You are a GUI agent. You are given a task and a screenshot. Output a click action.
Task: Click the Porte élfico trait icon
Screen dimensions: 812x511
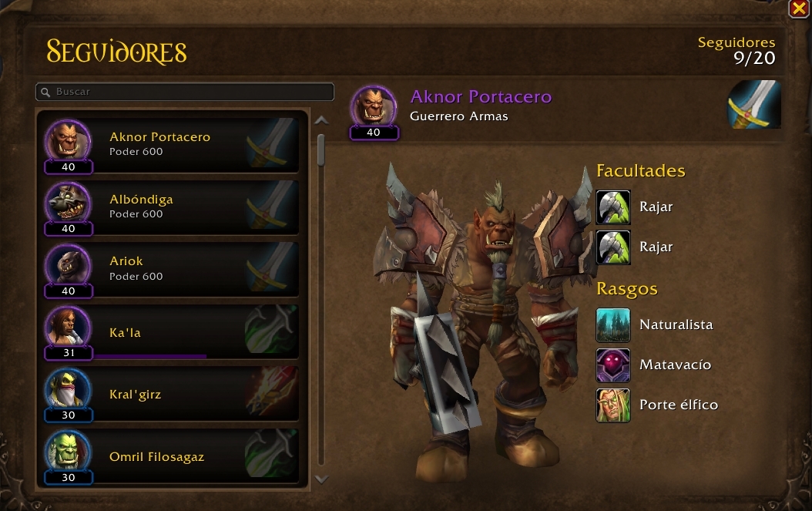click(x=613, y=405)
